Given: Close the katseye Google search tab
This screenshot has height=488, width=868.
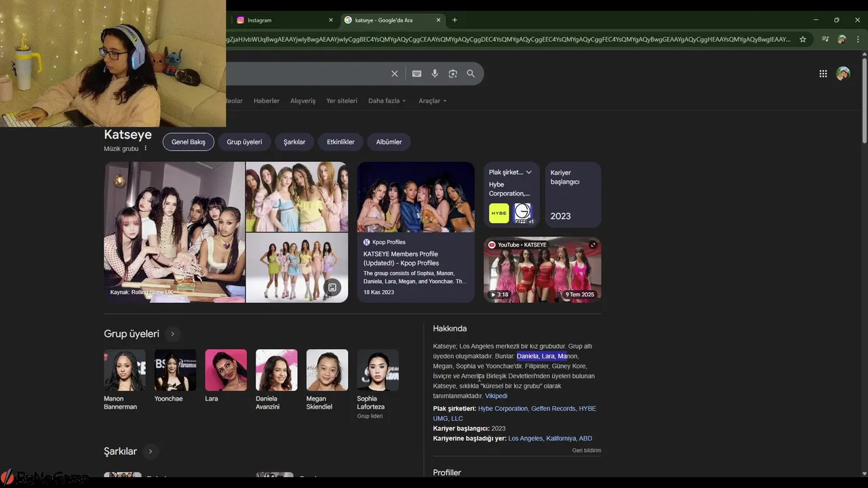Looking at the screenshot, I should pos(439,20).
